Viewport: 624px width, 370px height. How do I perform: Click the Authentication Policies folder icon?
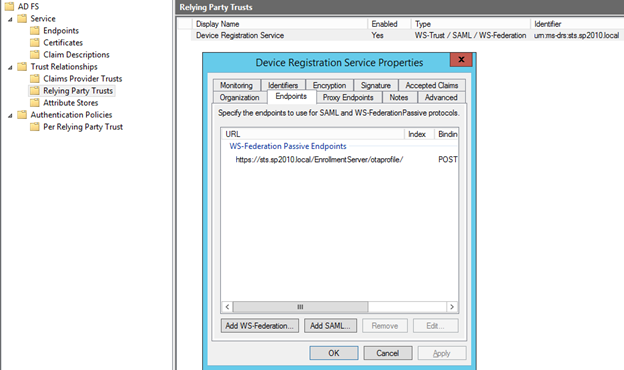click(22, 115)
